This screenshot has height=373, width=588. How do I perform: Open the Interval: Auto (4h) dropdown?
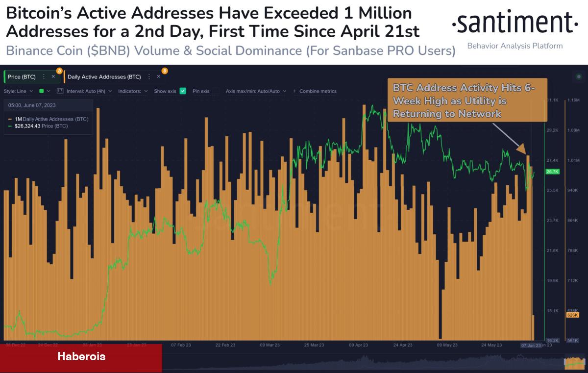tap(89, 91)
